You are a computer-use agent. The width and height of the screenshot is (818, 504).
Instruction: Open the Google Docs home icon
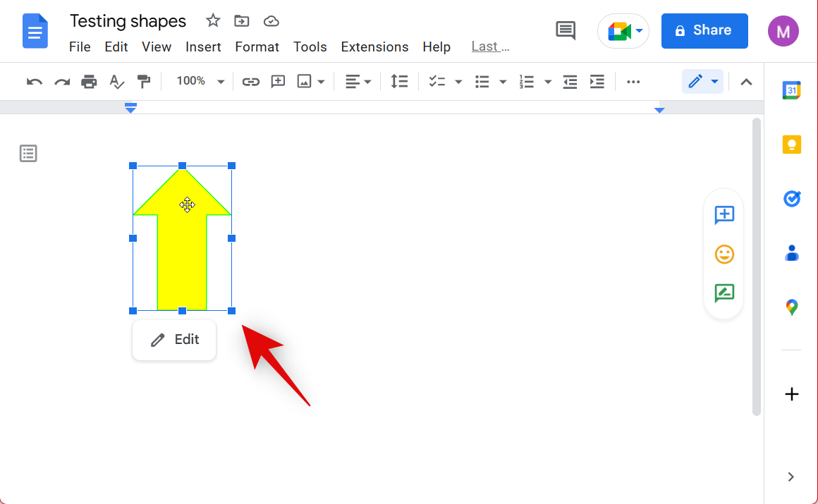[x=35, y=31]
